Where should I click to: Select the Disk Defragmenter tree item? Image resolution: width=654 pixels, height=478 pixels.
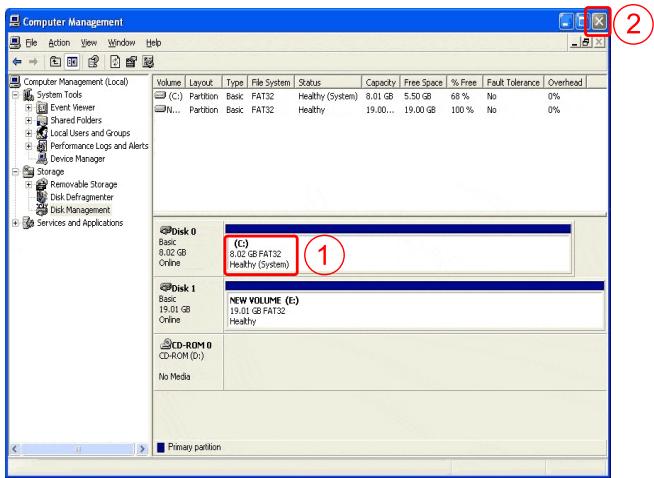pyautogui.click(x=82, y=197)
